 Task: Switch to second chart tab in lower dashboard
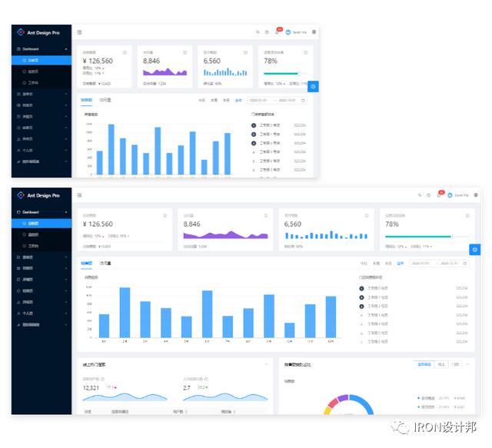105,264
